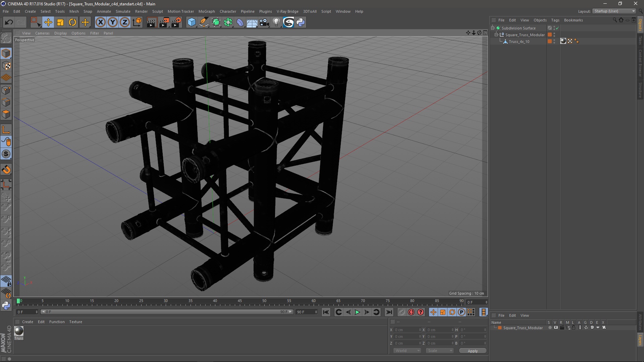The image size is (644, 362).
Task: Render the active view
Action: pyautogui.click(x=152, y=22)
